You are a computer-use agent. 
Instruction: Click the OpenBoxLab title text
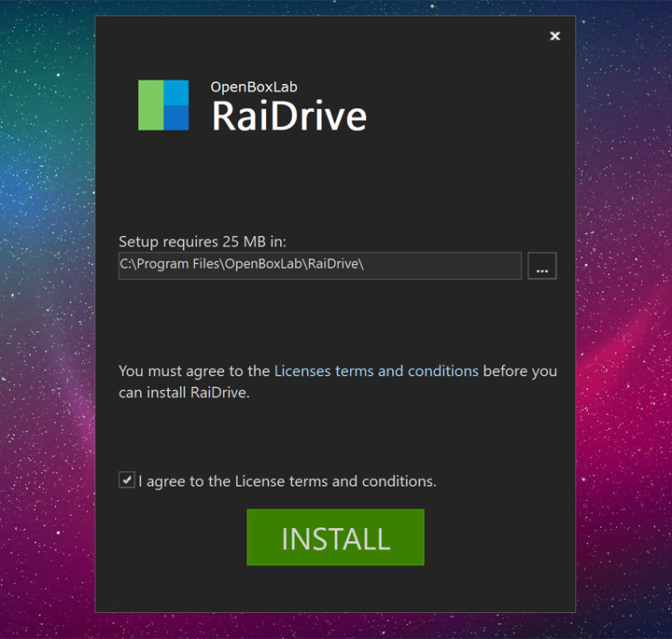point(254,87)
